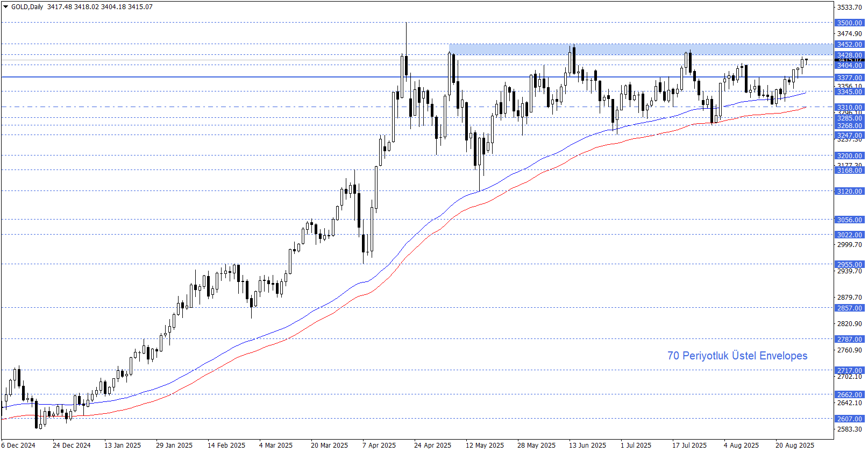Click the 7 Apr 2025 date label

(379, 445)
